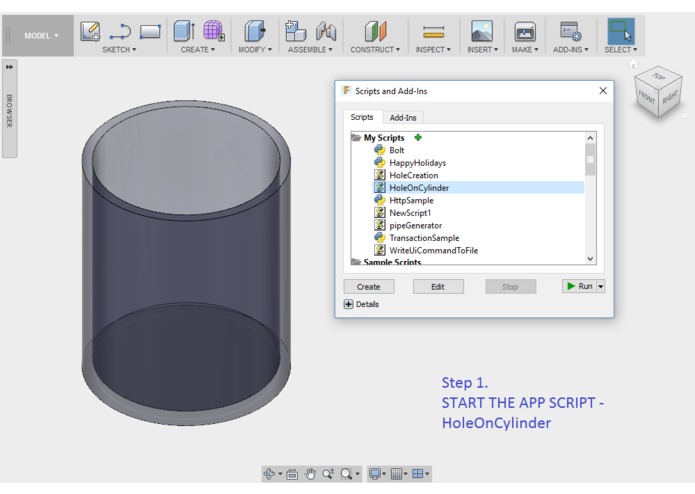Click the New Component icon in Assemble

pyautogui.click(x=295, y=31)
